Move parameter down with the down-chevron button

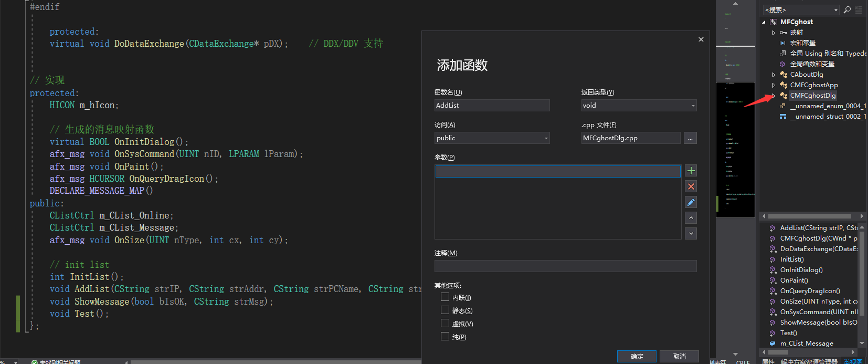[691, 233]
